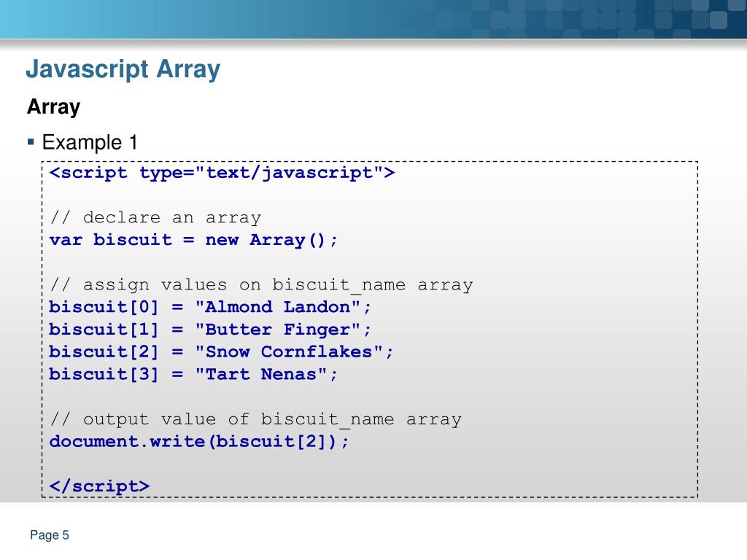Click the biscuit[0] = "Almond Landon" line
This screenshot has height=560, width=747.
click(209, 307)
